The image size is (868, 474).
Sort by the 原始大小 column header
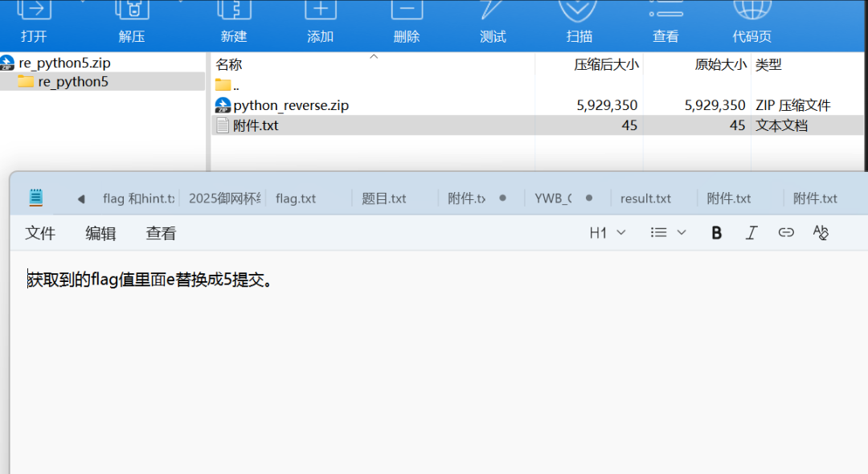coord(720,65)
